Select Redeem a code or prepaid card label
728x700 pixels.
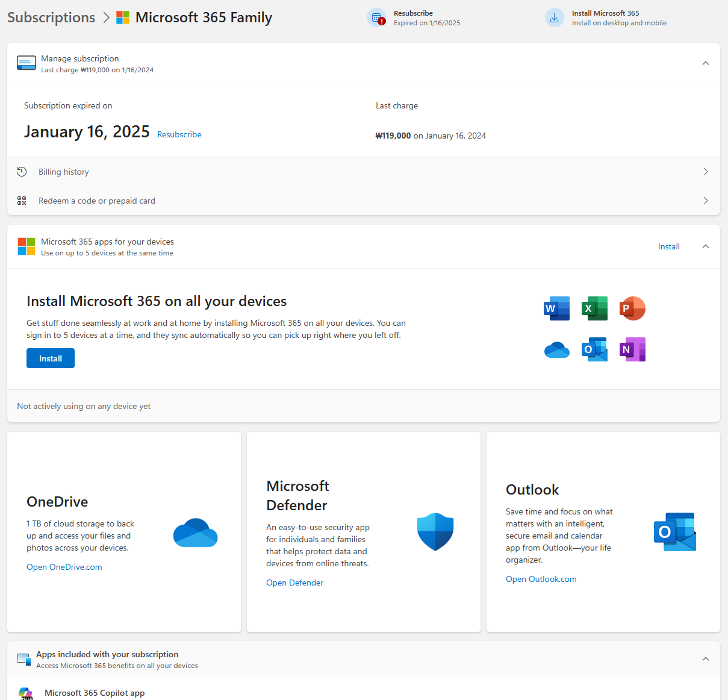tap(97, 201)
